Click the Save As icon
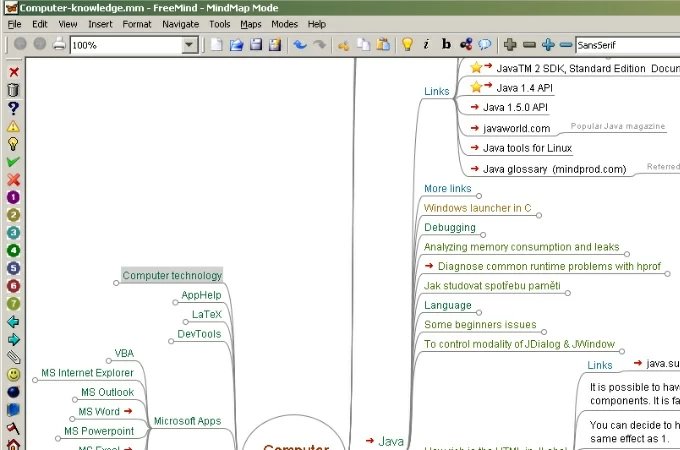Image resolution: width=680 pixels, height=450 pixels. tap(275, 44)
